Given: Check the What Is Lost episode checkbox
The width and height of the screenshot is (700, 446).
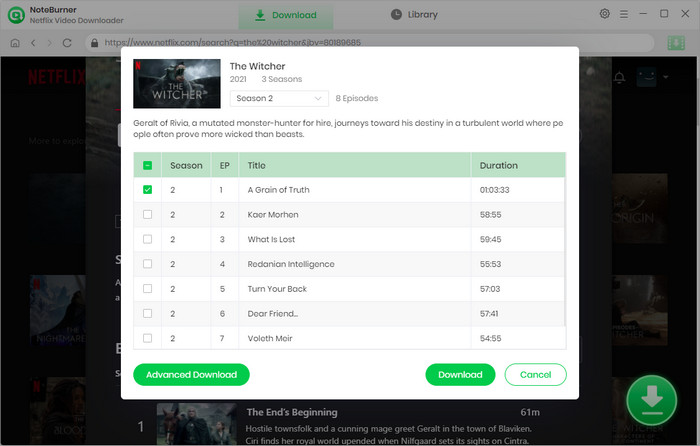Looking at the screenshot, I should point(147,239).
